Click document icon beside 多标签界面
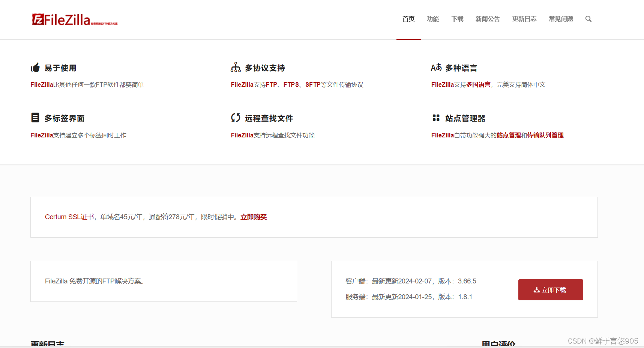Screen dimensions: 644x348 click(x=35, y=118)
